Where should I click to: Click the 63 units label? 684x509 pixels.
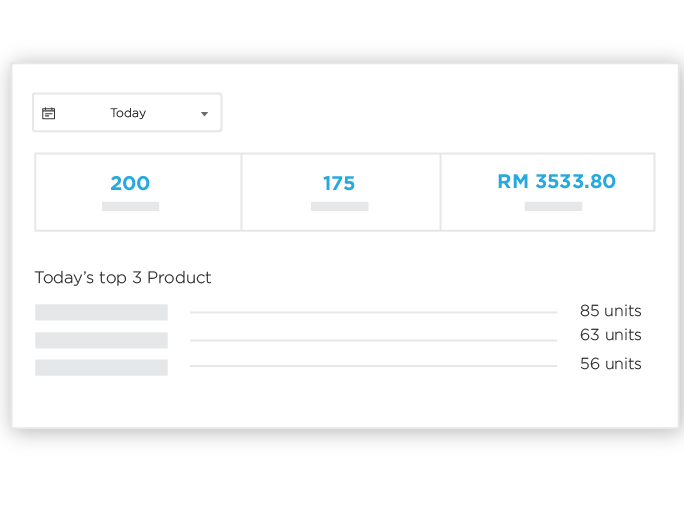pyautogui.click(x=611, y=335)
